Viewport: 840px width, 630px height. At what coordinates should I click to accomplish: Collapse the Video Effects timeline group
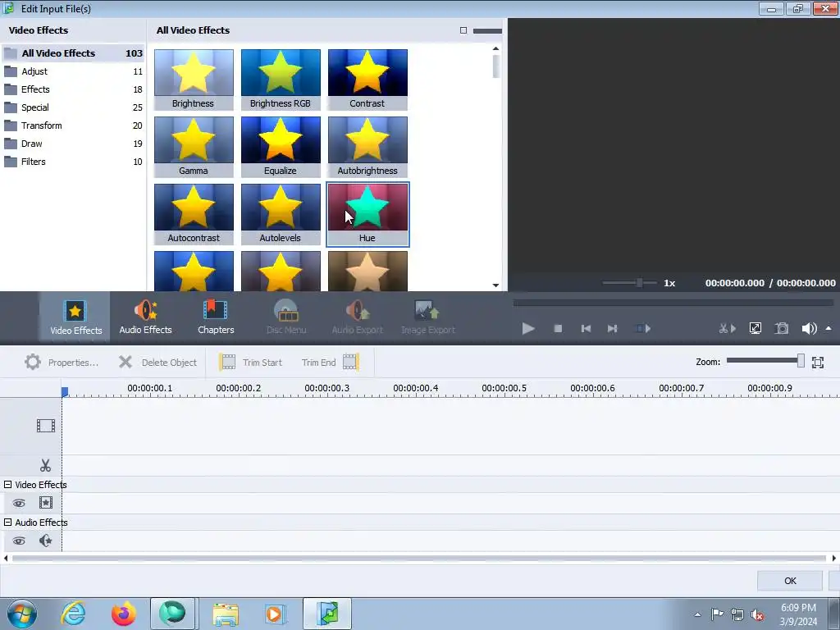[x=7, y=484]
